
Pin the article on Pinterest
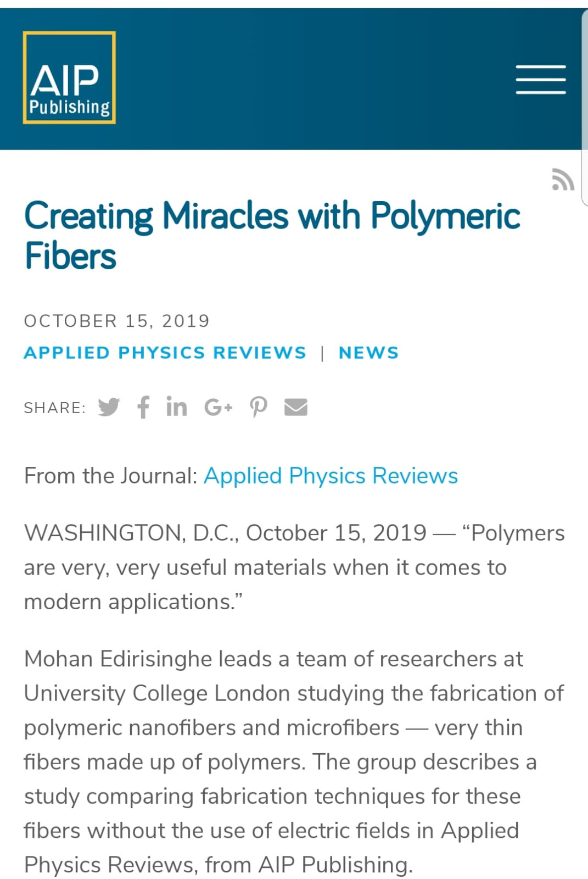258,407
